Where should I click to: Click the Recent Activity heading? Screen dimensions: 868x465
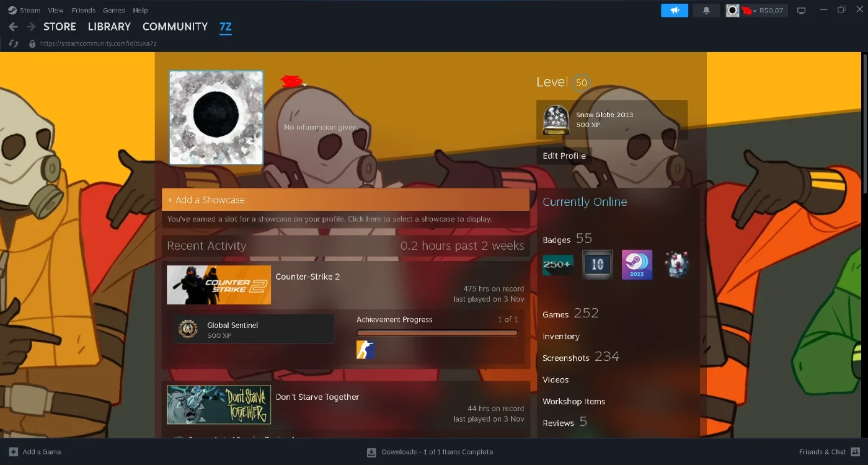coord(206,246)
